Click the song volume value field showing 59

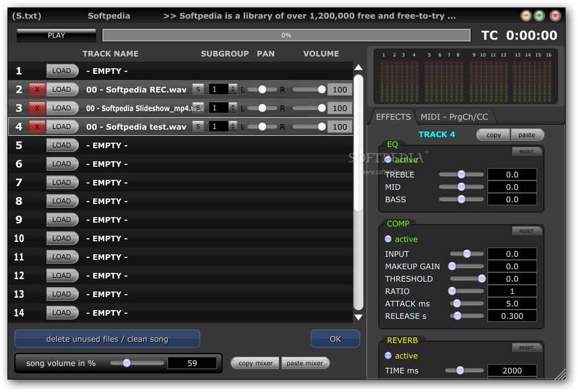coord(192,363)
